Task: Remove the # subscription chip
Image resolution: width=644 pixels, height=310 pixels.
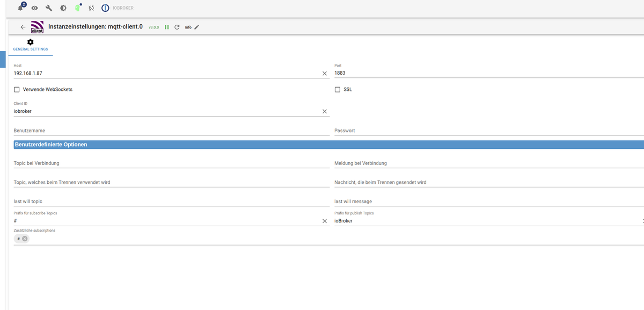Action: 25,239
